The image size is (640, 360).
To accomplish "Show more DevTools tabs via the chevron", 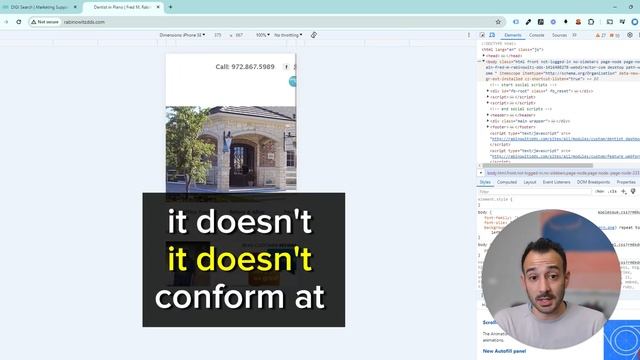I will click(575, 35).
